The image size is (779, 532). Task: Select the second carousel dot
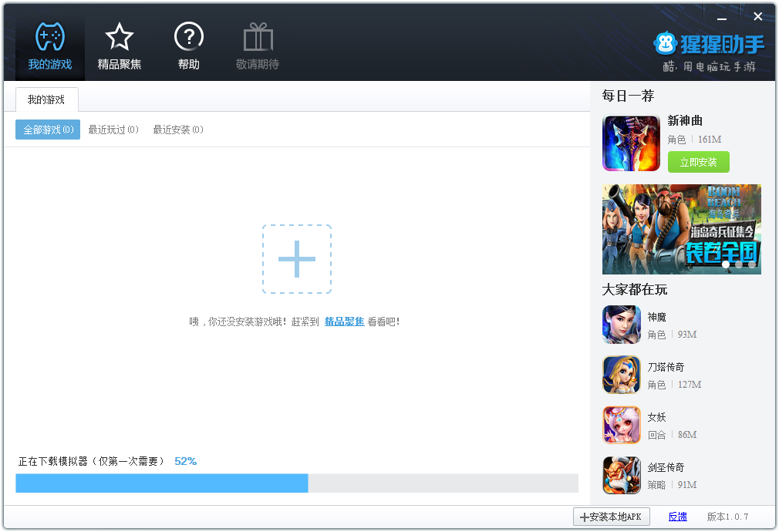(x=737, y=264)
